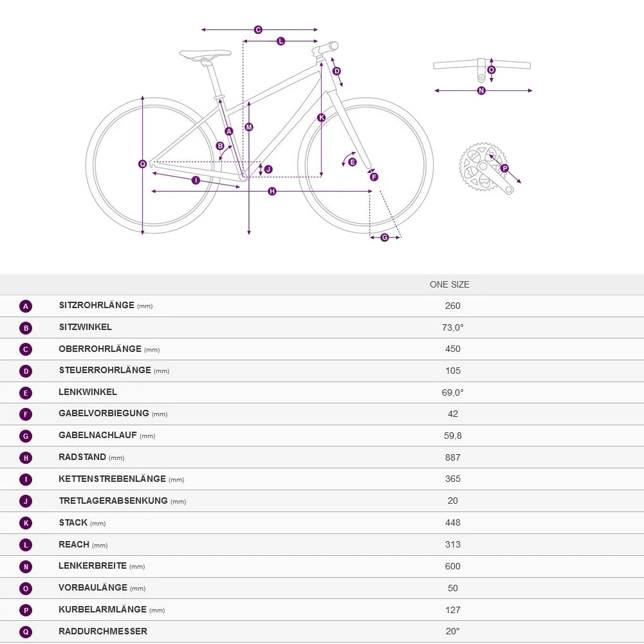The height and width of the screenshot is (644, 644).
Task: Click the purple A badge beside Sitzrohrlänge
Action: point(26,306)
